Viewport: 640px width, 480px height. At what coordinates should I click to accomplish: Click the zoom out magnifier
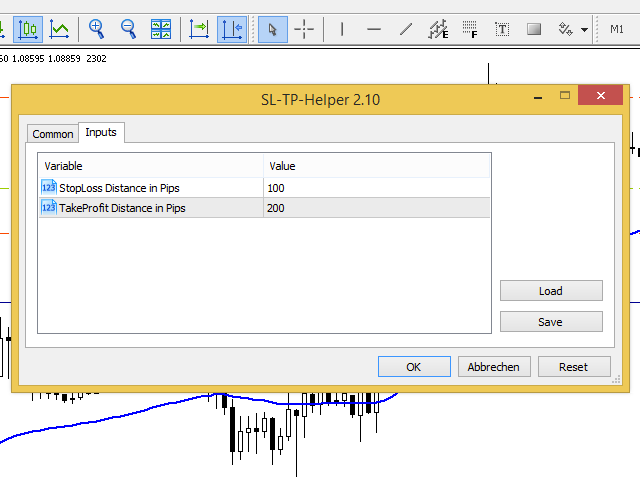point(129,29)
